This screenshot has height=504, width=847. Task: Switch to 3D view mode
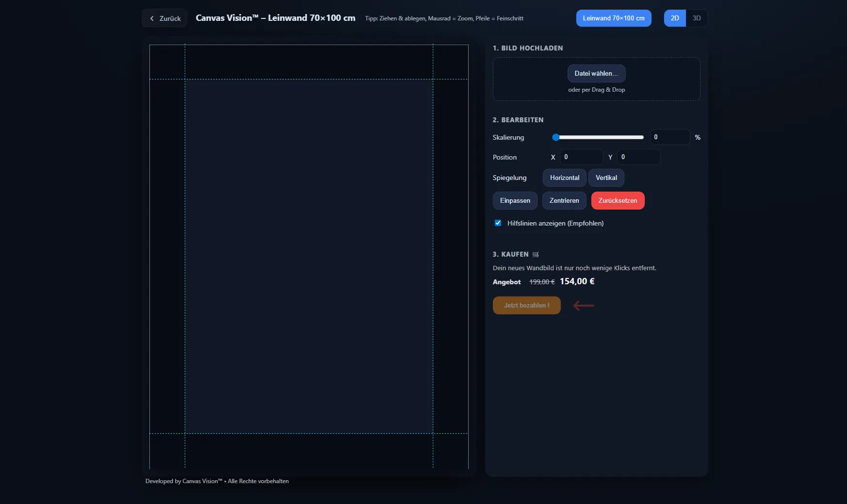[x=697, y=18]
